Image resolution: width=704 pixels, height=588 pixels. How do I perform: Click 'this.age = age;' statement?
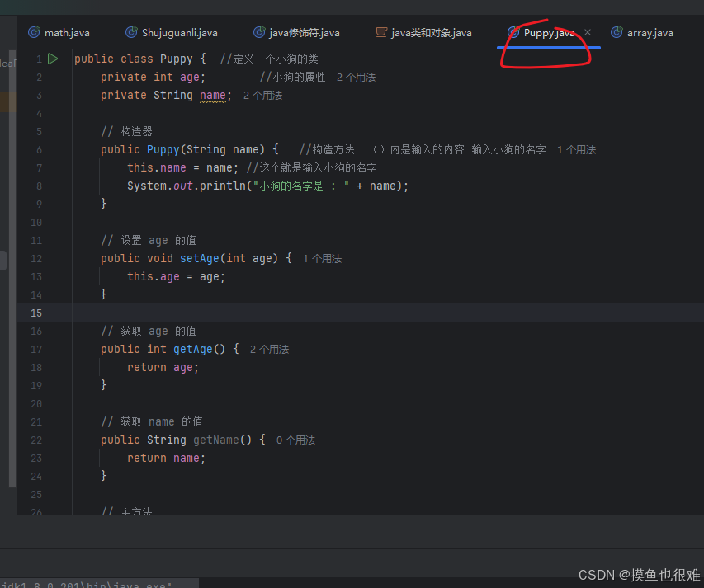[176, 277]
